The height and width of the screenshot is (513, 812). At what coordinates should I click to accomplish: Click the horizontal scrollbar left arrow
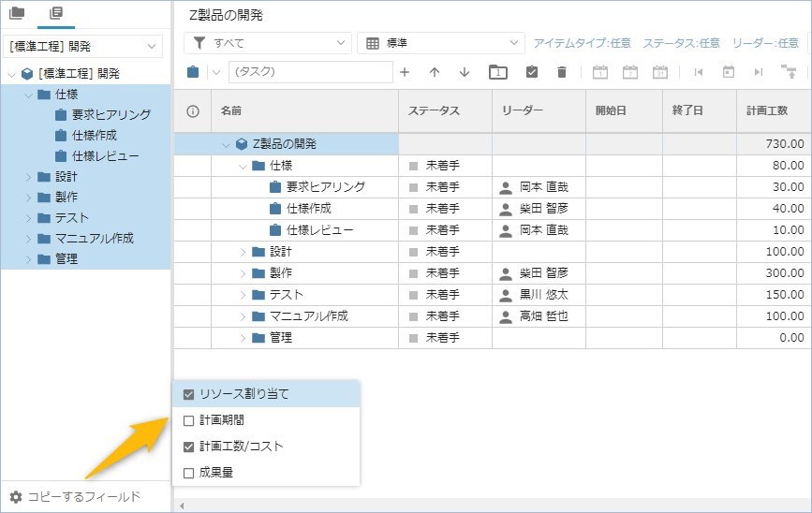click(181, 506)
